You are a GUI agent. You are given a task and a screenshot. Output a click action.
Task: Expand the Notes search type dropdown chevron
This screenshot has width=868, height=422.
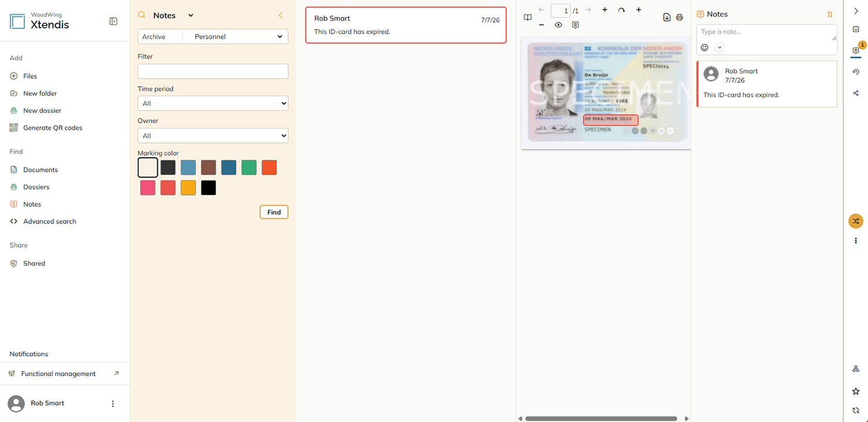point(191,16)
